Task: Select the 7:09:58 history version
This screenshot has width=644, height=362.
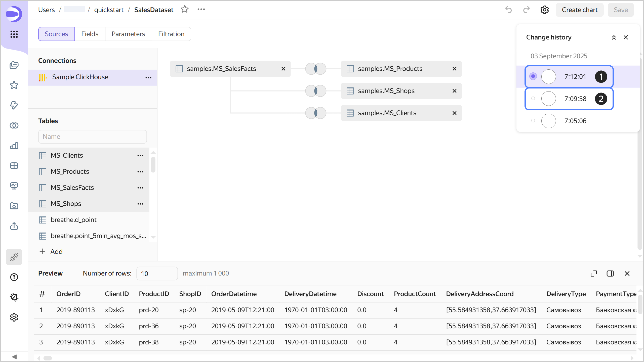Action: (x=575, y=99)
